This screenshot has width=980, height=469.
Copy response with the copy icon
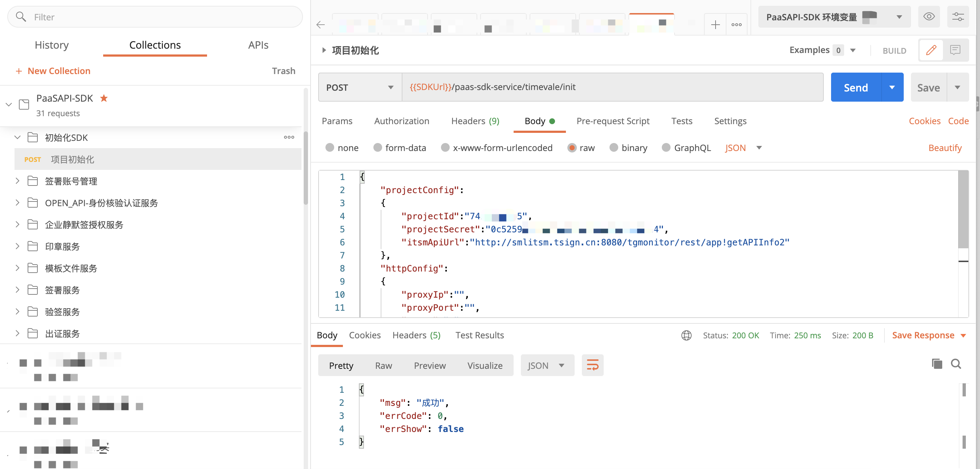coord(937,364)
